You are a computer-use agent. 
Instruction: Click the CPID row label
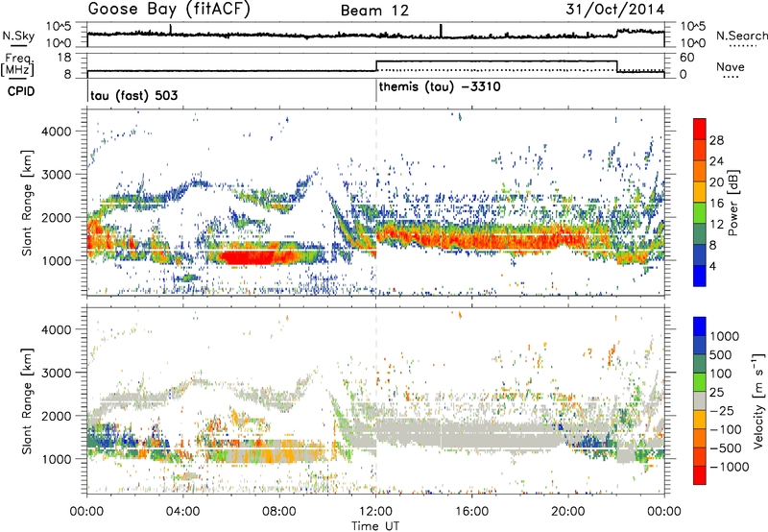coord(21,91)
